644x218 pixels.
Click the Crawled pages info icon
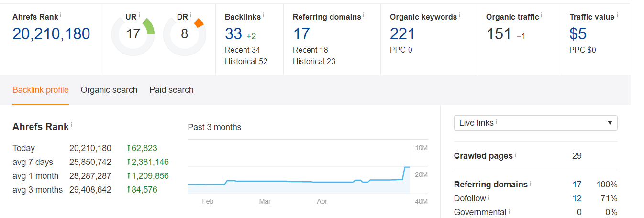coord(515,154)
